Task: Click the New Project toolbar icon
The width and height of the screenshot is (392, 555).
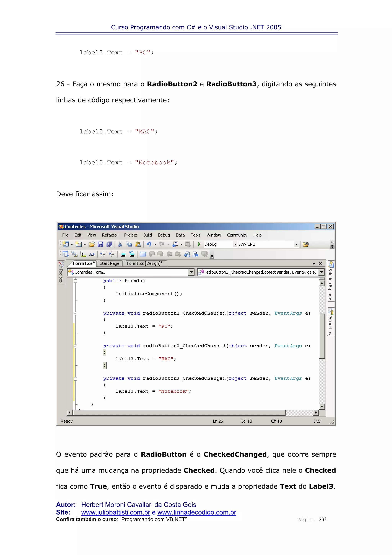Action: tap(65, 244)
